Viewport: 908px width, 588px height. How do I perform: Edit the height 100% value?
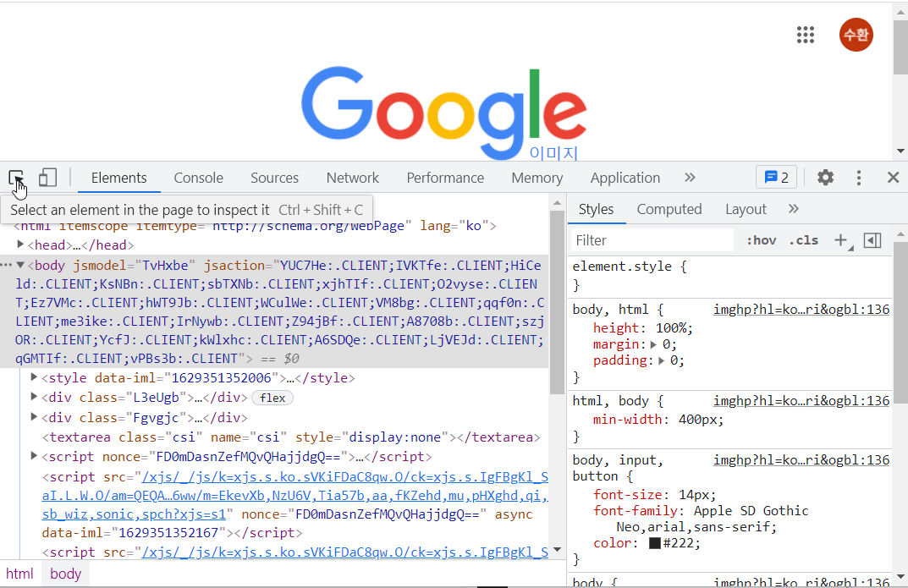(x=672, y=328)
